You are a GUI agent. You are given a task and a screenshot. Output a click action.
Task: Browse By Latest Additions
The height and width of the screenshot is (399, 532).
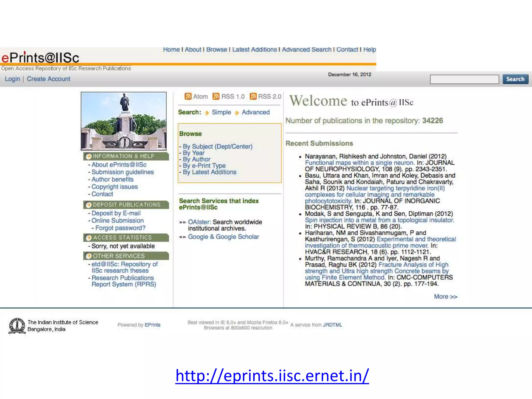(x=209, y=172)
